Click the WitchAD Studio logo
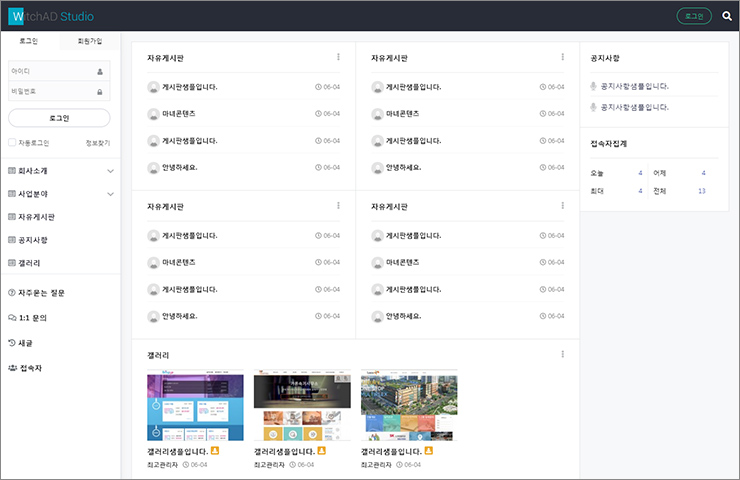Image resolution: width=740 pixels, height=480 pixels. 51,17
